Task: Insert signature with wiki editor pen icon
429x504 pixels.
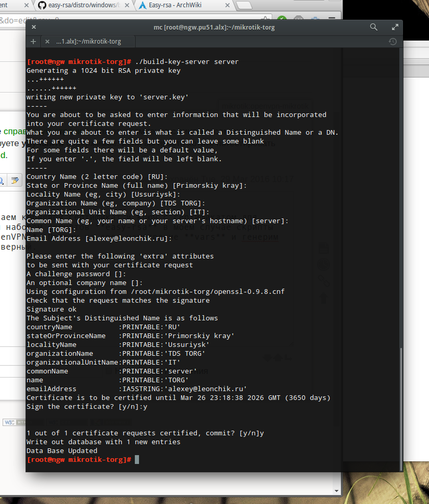Action: 15,180
